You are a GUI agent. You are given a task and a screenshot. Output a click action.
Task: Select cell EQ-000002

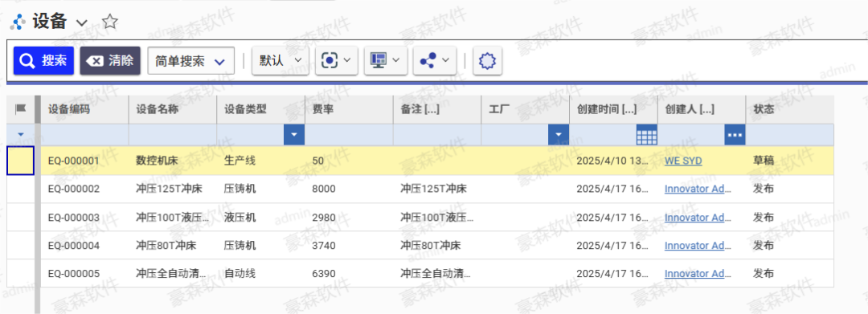(x=85, y=189)
